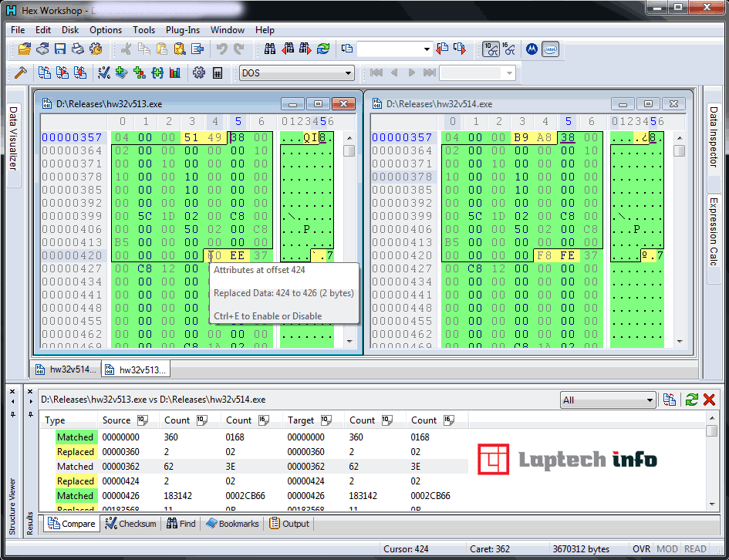Open the Edit menu
729x560 pixels.
42,30
